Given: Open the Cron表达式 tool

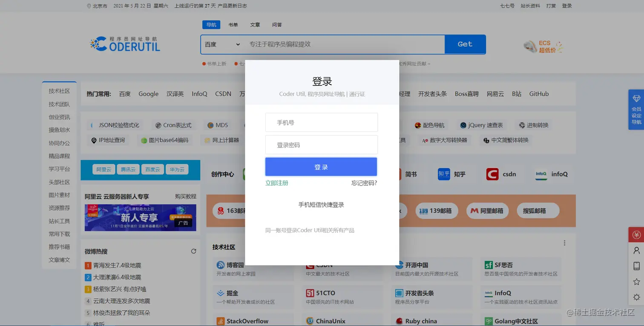Looking at the screenshot, I should [174, 125].
